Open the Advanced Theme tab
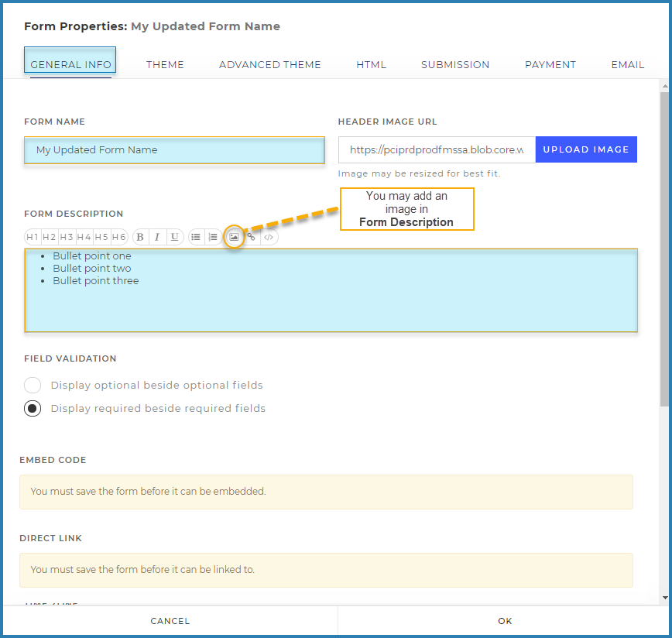The width and height of the screenshot is (672, 638). pyautogui.click(x=270, y=65)
